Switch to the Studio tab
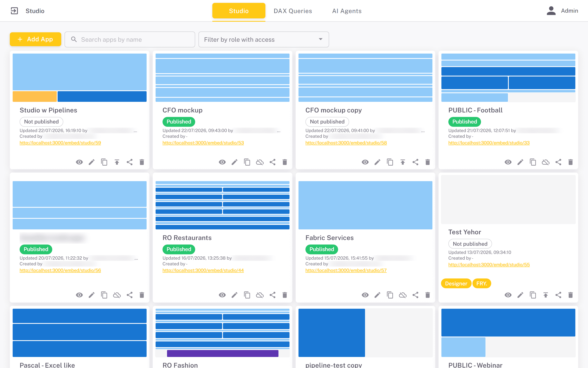 pyautogui.click(x=239, y=11)
